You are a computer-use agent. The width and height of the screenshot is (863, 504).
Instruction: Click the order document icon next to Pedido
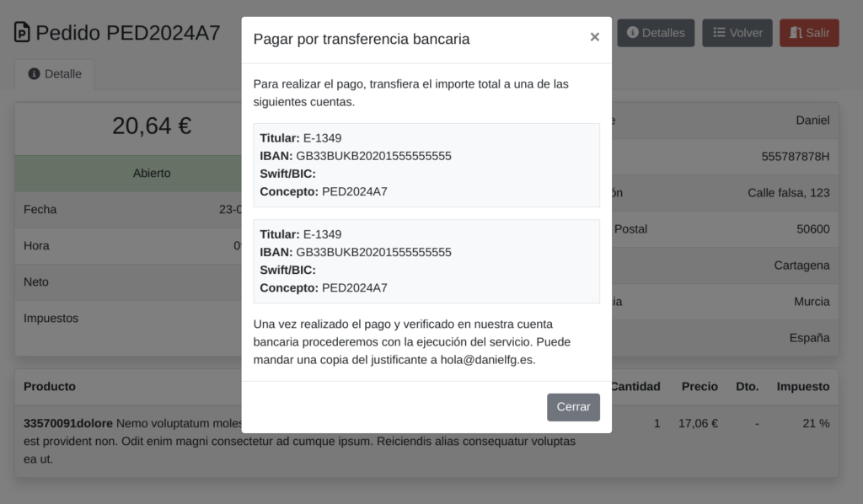coord(21,33)
